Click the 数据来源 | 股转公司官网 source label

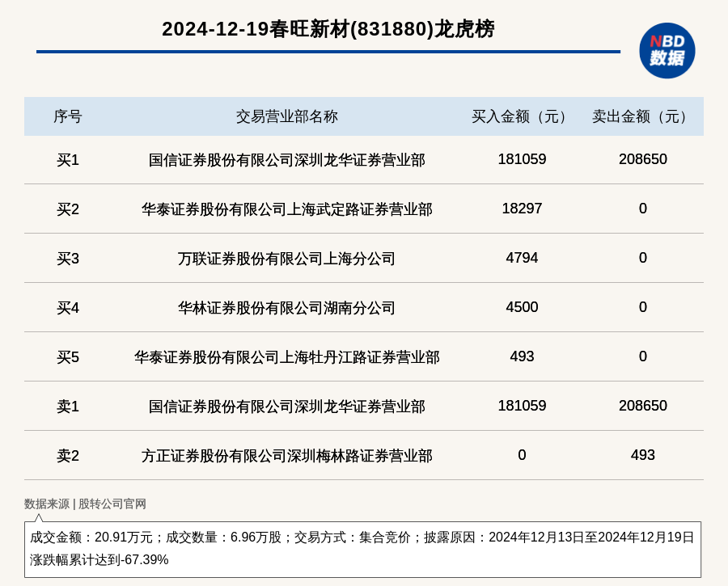point(85,504)
